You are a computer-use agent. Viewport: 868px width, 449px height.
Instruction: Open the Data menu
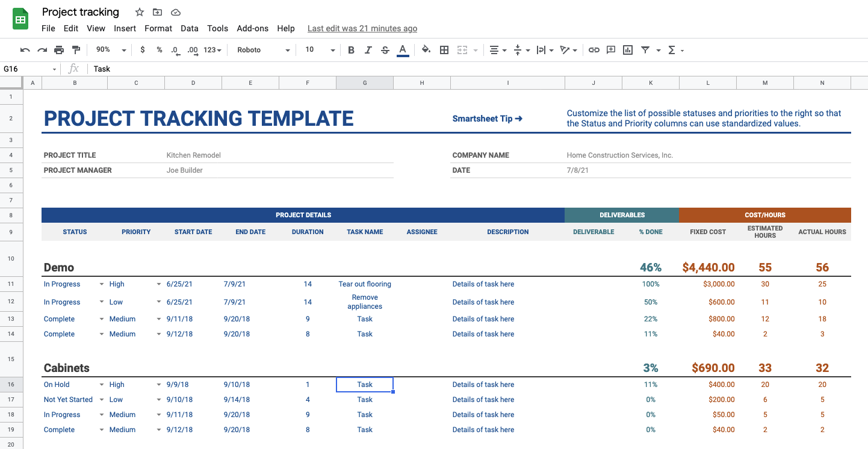pos(190,28)
